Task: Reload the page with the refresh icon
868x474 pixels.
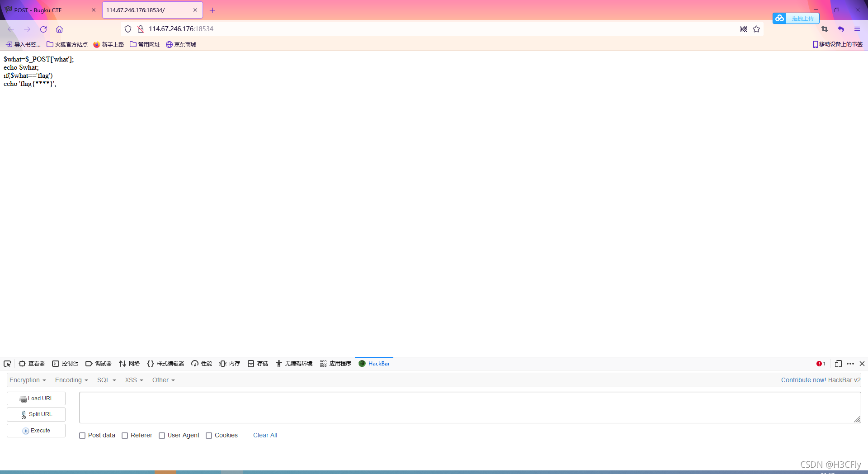Action: pyautogui.click(x=43, y=29)
